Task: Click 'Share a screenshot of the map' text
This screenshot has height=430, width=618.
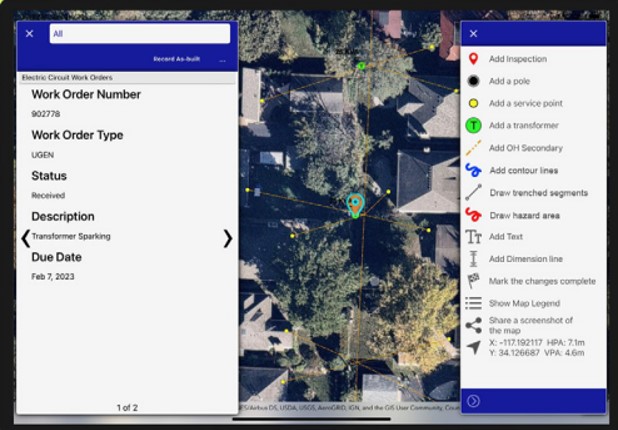Action: tap(531, 325)
